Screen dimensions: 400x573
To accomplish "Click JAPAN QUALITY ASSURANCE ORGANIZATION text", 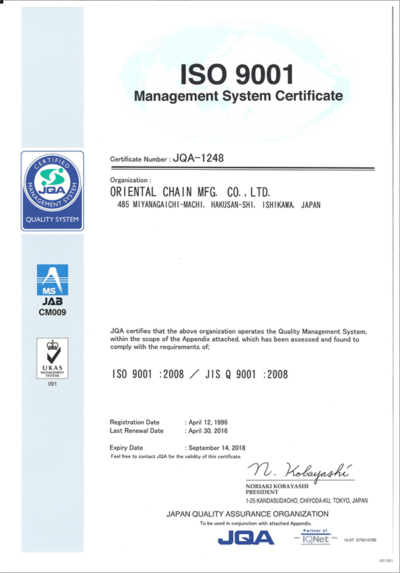I will [247, 514].
